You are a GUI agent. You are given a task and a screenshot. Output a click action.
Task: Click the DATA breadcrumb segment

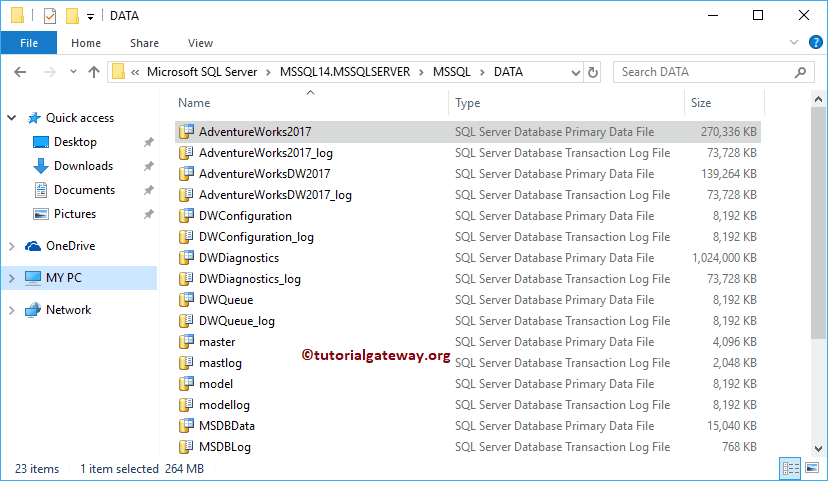pos(508,72)
